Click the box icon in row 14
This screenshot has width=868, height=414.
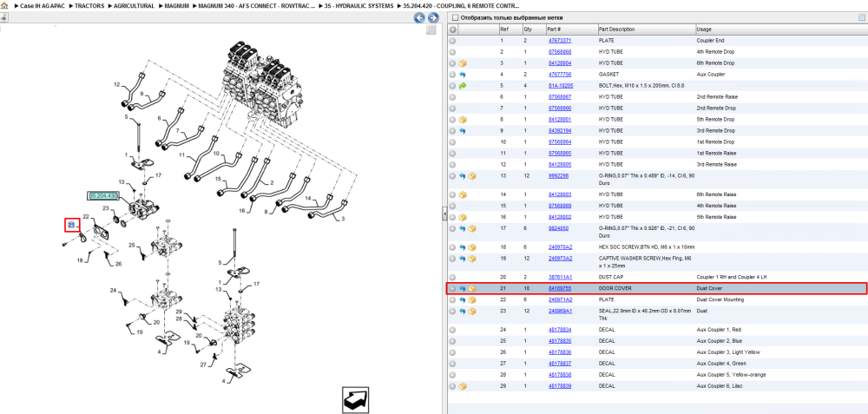[463, 194]
